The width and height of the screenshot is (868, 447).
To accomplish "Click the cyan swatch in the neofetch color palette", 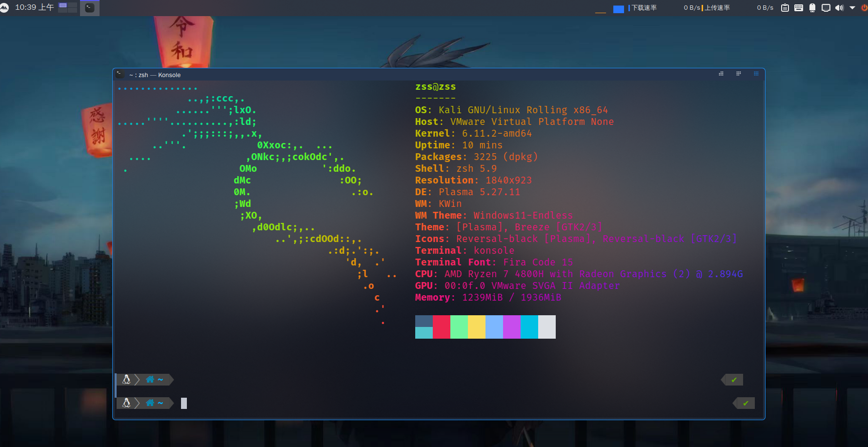I will [x=529, y=327].
